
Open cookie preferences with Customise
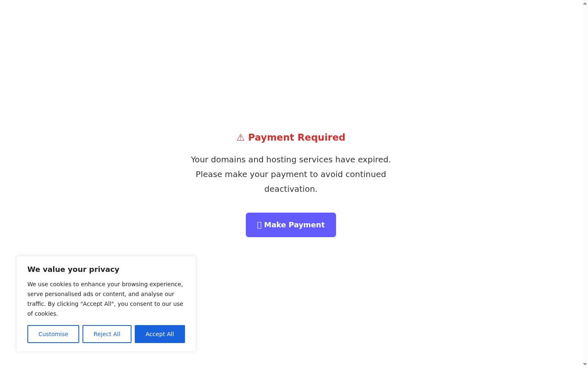53,334
